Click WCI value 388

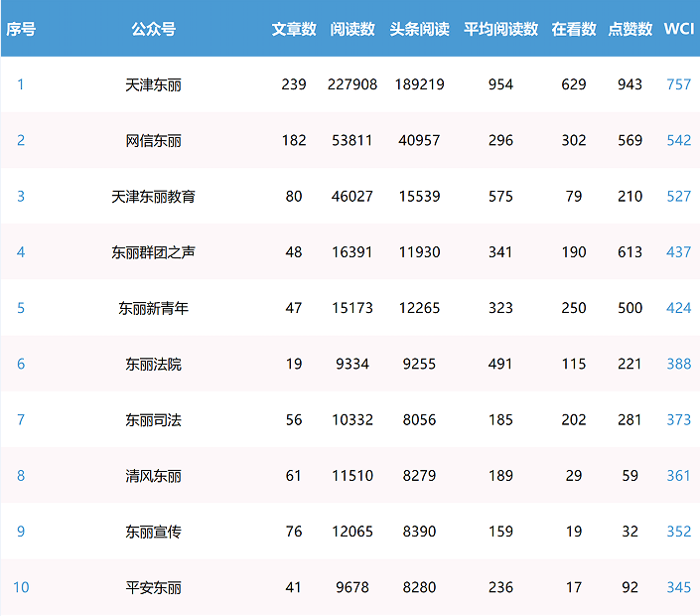[679, 364]
